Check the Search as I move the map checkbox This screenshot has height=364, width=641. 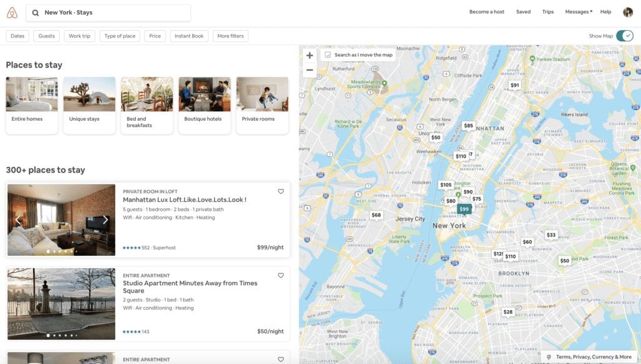pyautogui.click(x=327, y=54)
